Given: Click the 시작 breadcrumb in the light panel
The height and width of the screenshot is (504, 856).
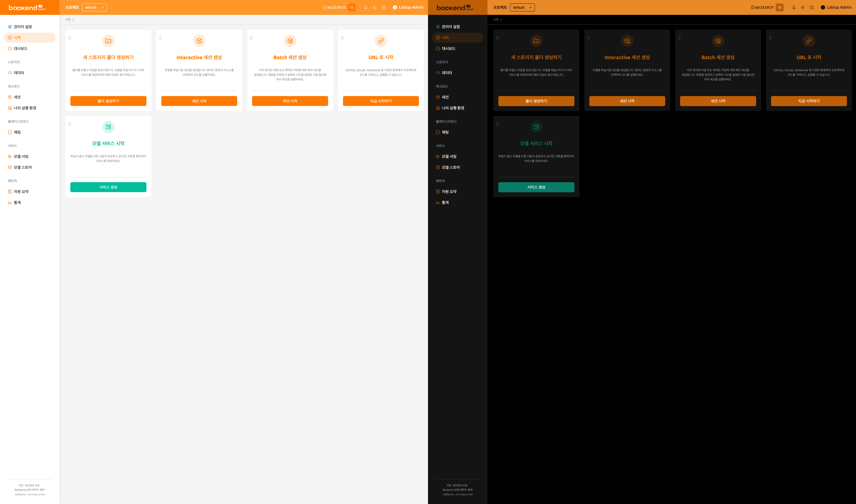Looking at the screenshot, I should pyautogui.click(x=68, y=20).
